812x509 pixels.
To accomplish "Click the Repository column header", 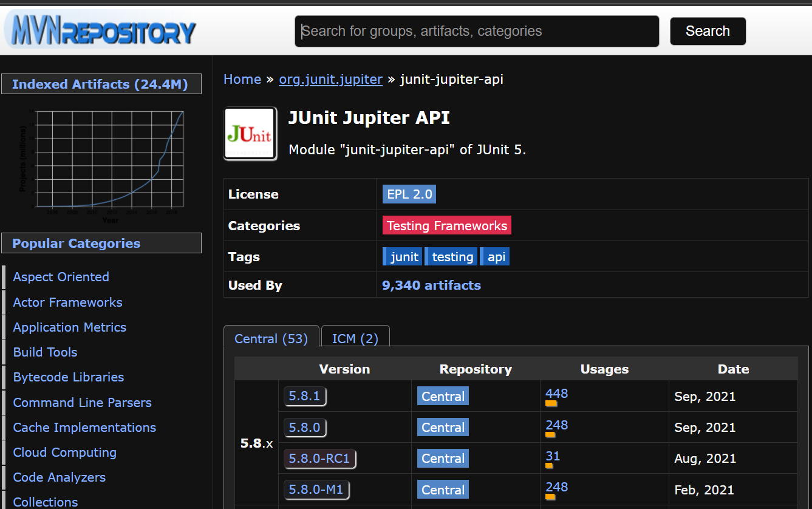I will click(476, 369).
